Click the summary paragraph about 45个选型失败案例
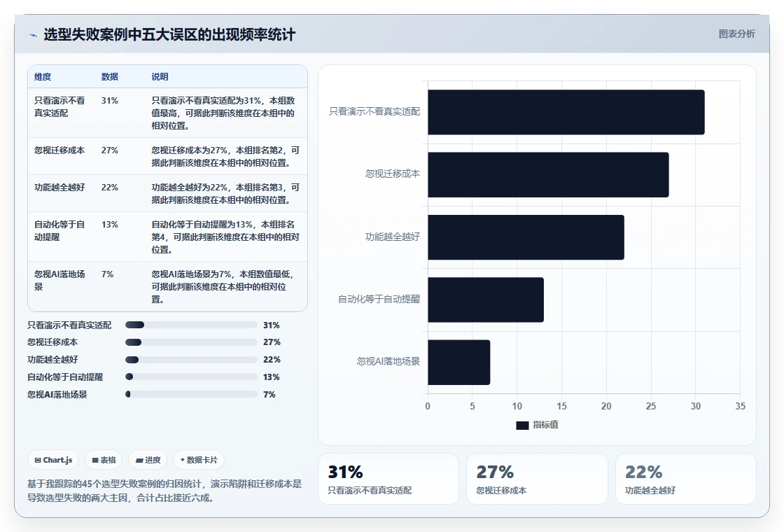This screenshot has height=532, width=784. pos(164,491)
